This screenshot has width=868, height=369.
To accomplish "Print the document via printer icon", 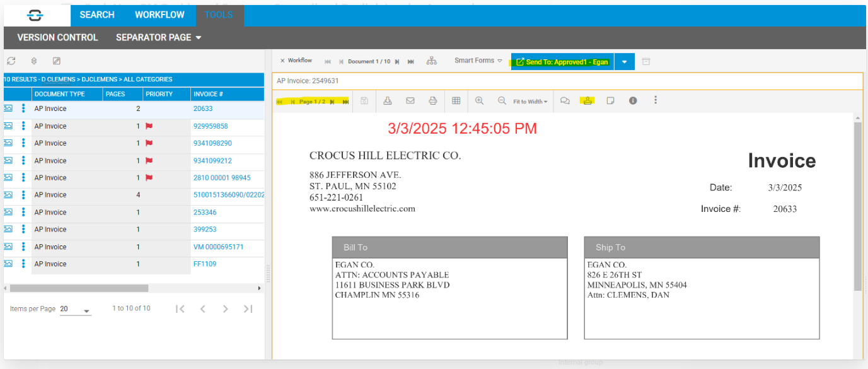I will click(x=433, y=101).
